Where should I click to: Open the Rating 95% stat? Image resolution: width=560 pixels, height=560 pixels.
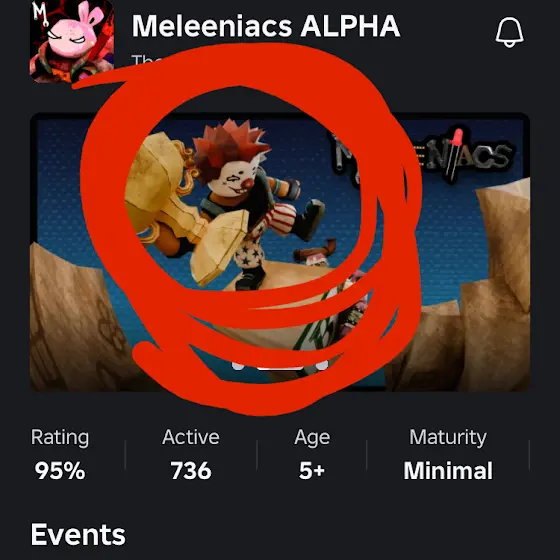click(60, 454)
